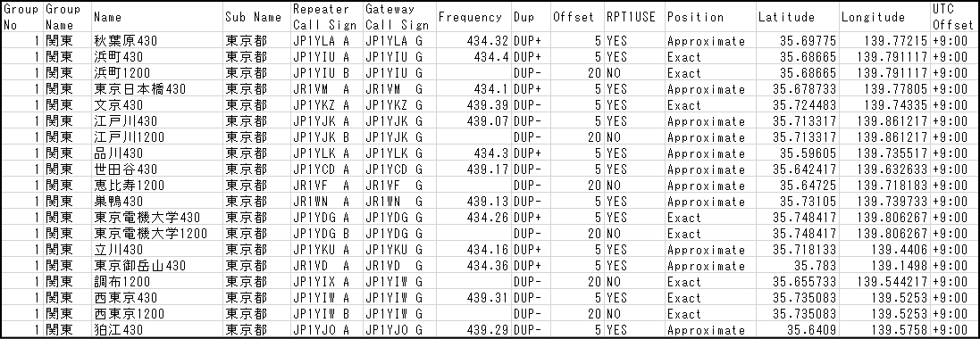Screen dimensions: 980x339
Task: Select the JR1VM A repeater call sign cell
Action: point(326,89)
